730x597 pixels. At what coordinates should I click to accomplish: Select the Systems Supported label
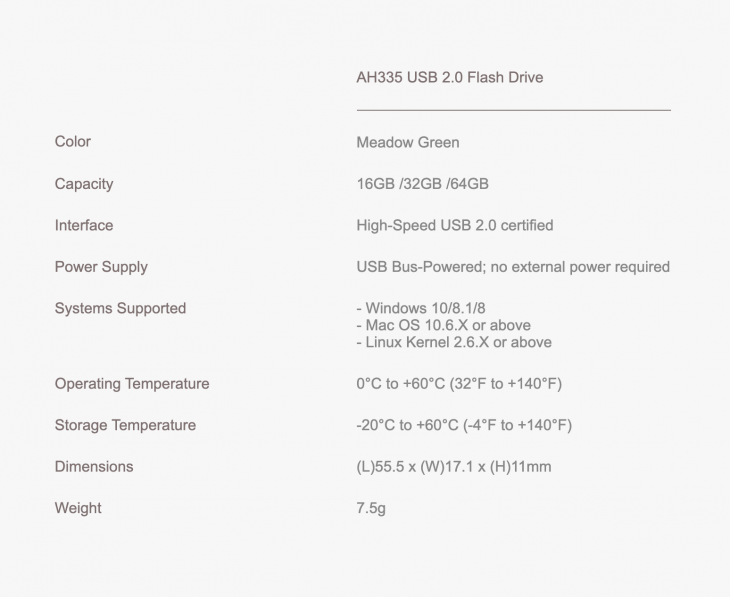tap(121, 309)
